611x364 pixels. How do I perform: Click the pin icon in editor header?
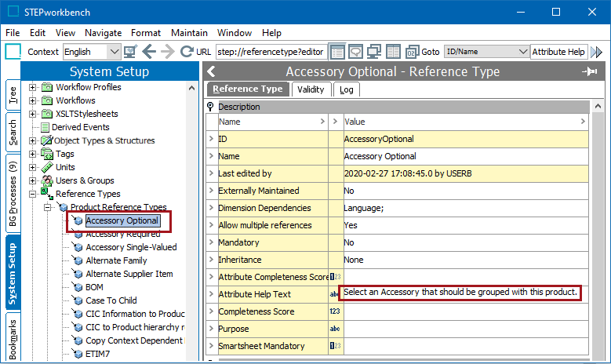point(589,72)
